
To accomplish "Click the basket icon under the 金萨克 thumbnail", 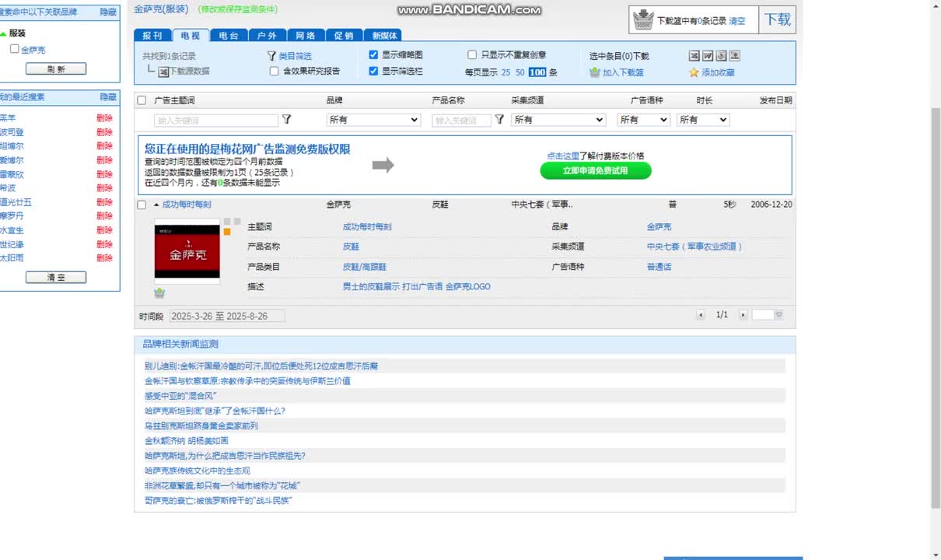I will [x=159, y=292].
